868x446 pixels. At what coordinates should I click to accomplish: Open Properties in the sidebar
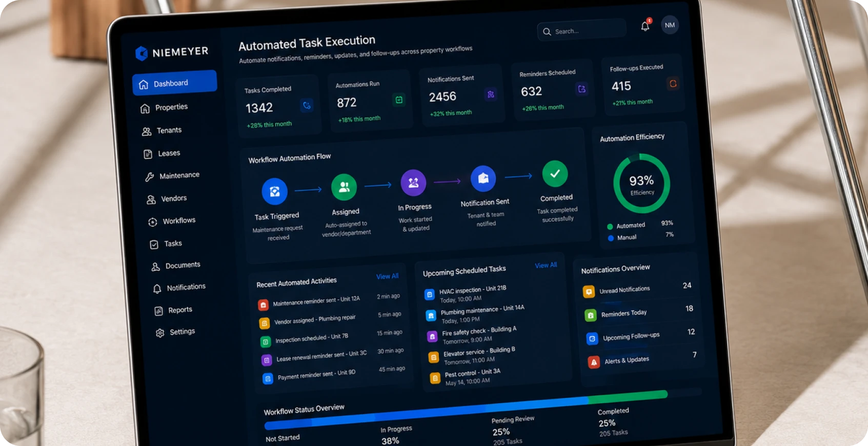pos(164,107)
